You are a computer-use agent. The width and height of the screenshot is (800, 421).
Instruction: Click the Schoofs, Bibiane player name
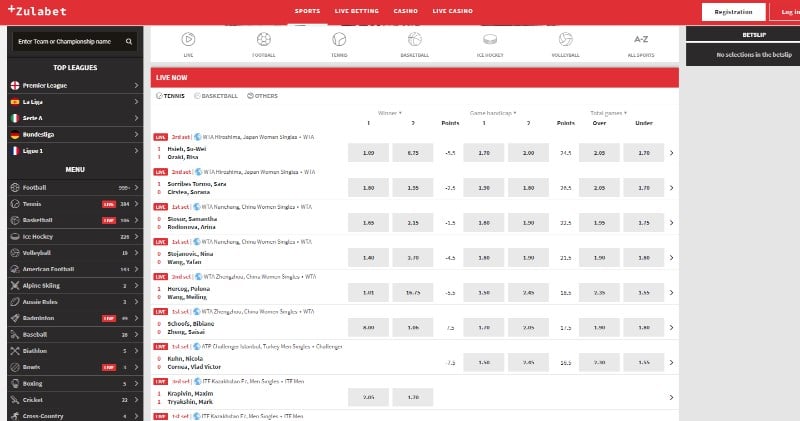click(x=191, y=324)
